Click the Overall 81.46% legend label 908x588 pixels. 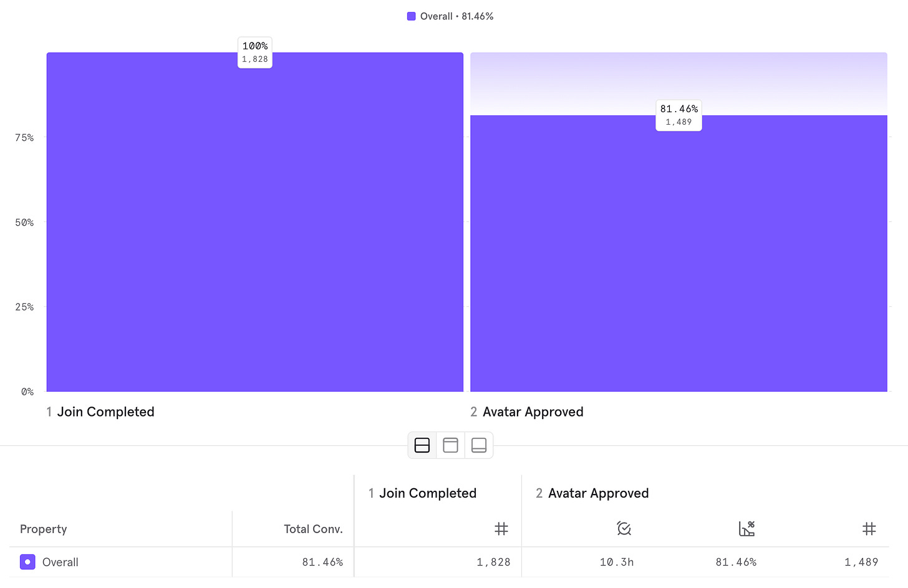[x=456, y=16]
